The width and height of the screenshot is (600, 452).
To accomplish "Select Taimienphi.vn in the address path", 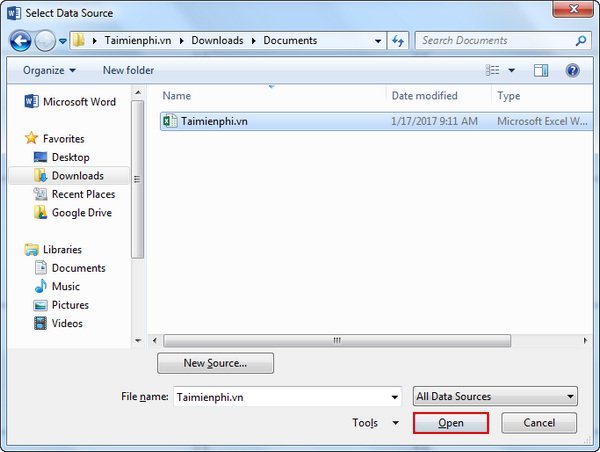I will click(x=138, y=40).
